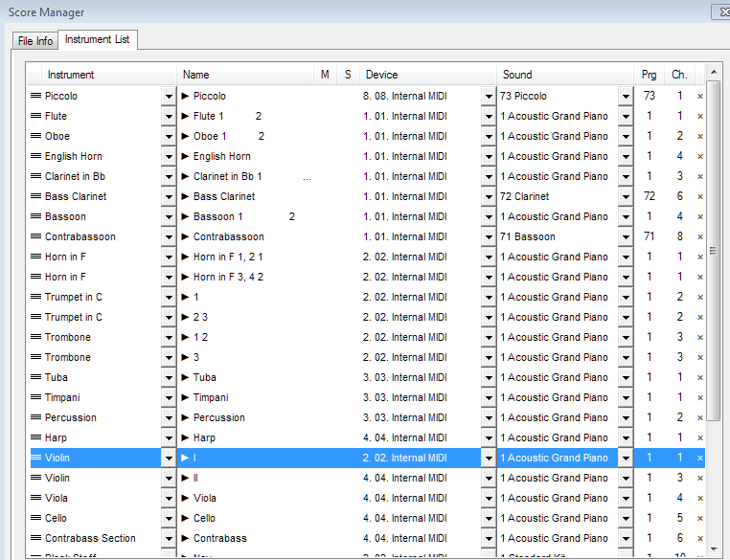Click the vertical scrollbar of instrument list

pyautogui.click(x=713, y=251)
